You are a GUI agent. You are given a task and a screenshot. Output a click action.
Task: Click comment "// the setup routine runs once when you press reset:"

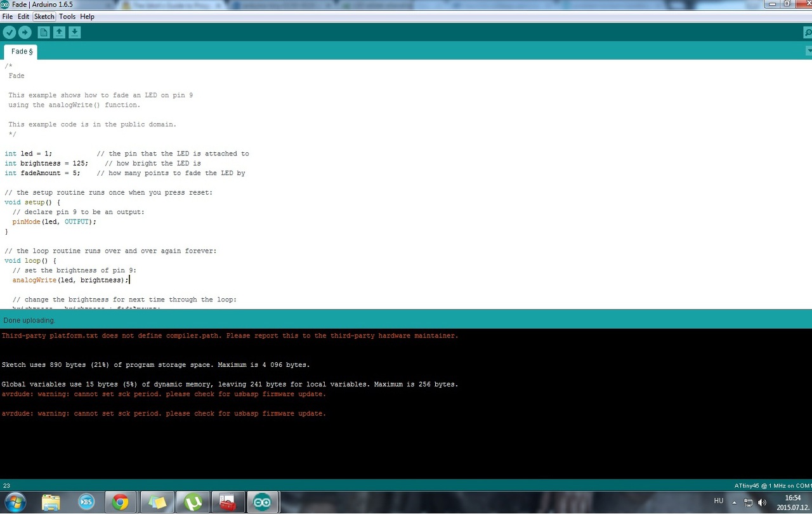coord(108,192)
